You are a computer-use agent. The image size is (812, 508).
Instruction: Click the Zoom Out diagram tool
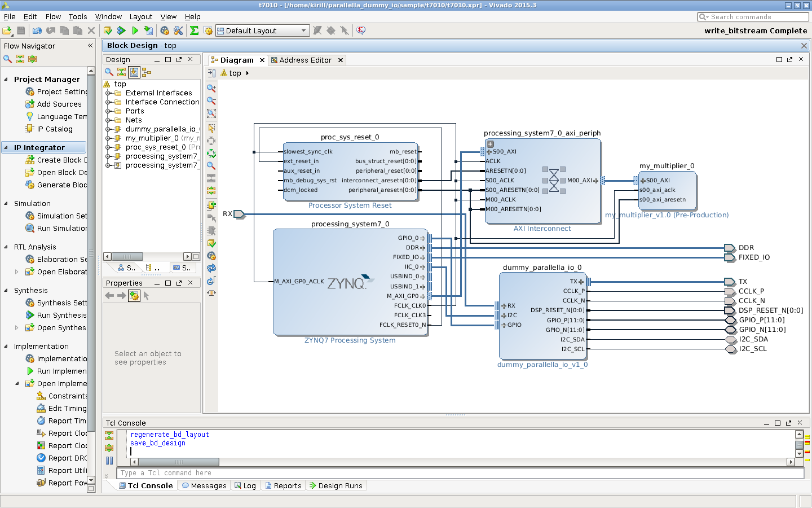tap(211, 100)
